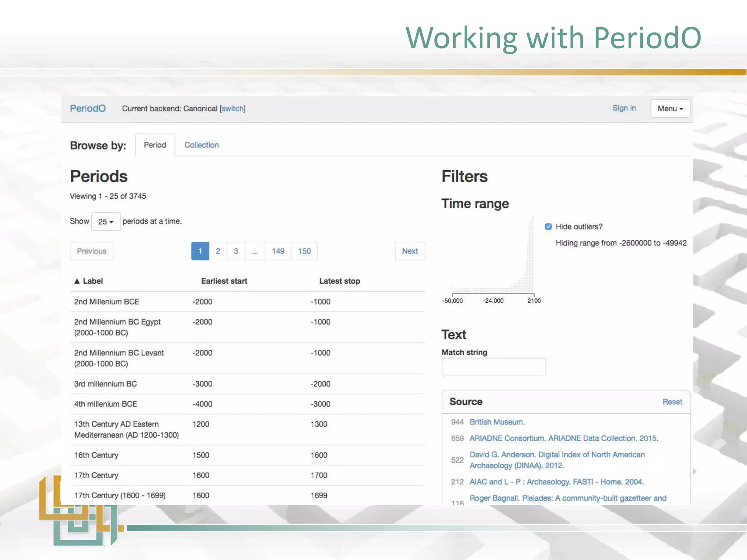This screenshot has width=747, height=560.
Task: Select 17th Century (1600 - 1699) row
Action: (x=247, y=495)
